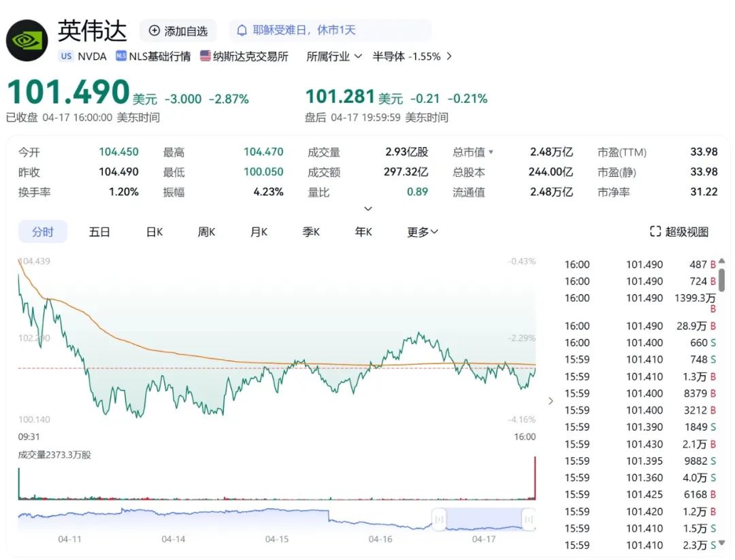Open 超级视图 full-screen chart view
The height and width of the screenshot is (560, 735).
pos(679,232)
